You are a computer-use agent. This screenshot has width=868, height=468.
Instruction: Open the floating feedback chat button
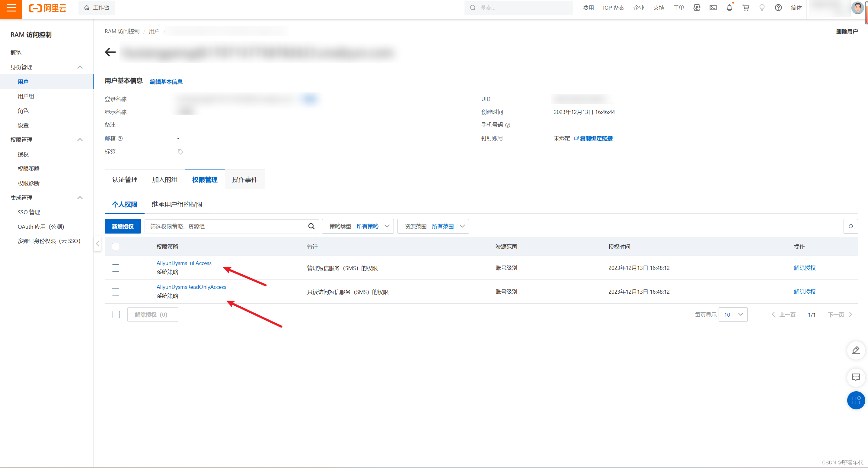[x=856, y=377]
